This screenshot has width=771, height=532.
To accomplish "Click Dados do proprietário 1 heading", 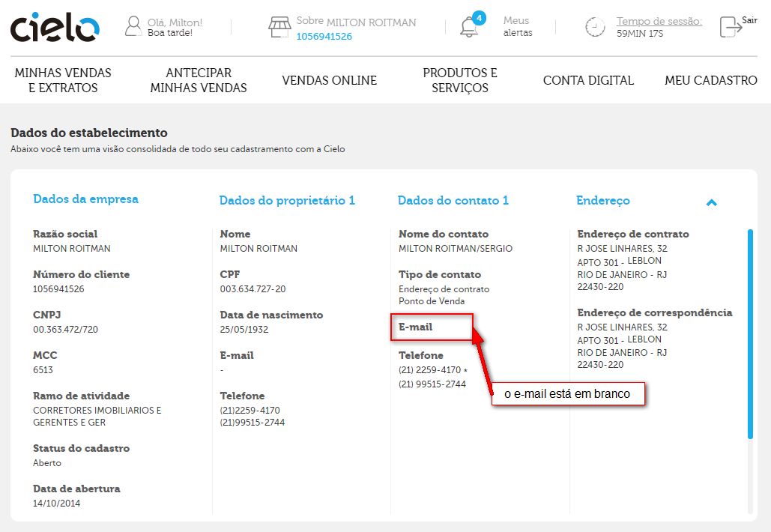I will click(x=287, y=201).
